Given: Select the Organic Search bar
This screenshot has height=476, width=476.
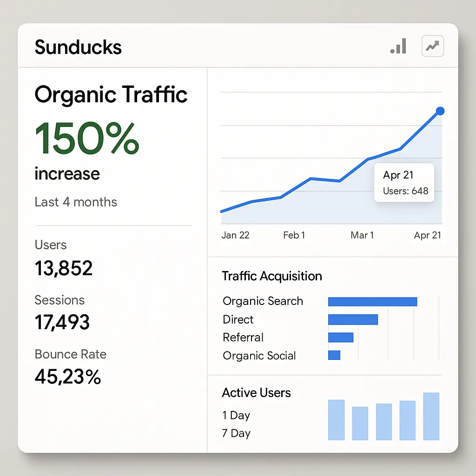Looking at the screenshot, I should coord(372,302).
